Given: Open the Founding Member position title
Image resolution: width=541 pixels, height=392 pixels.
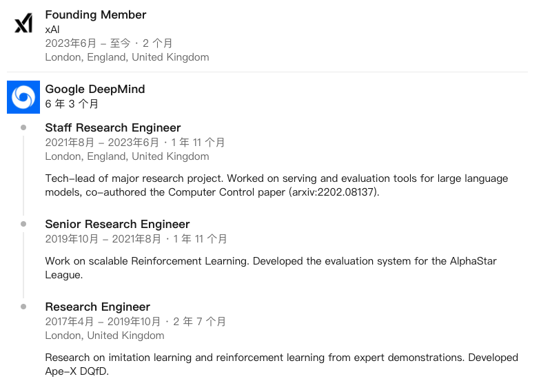Looking at the screenshot, I should coord(96,15).
